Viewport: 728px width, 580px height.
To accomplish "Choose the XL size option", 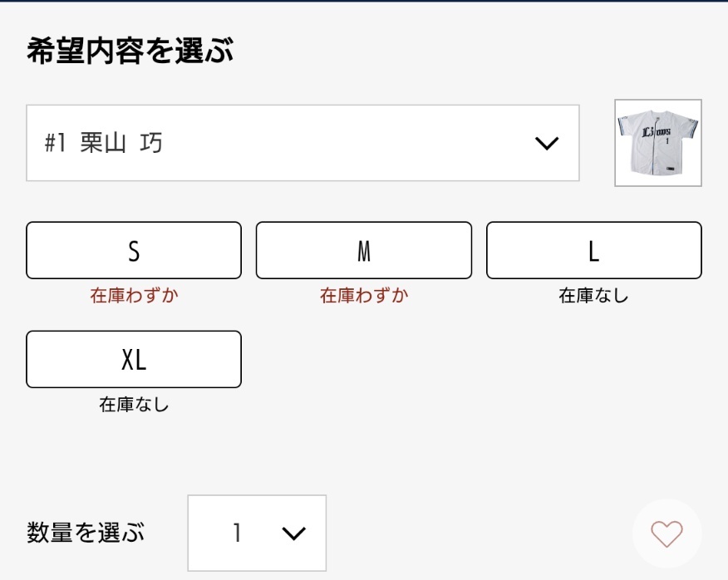I will (x=134, y=360).
